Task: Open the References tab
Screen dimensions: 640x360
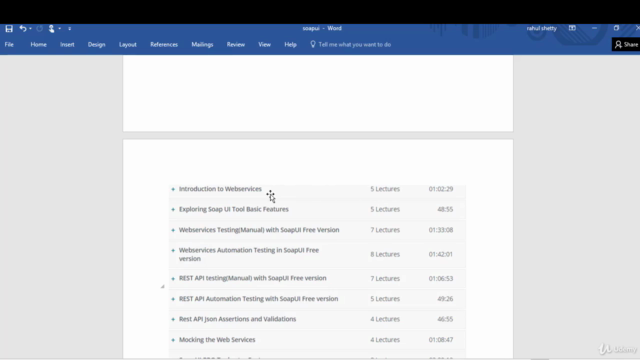Action: 164,44
